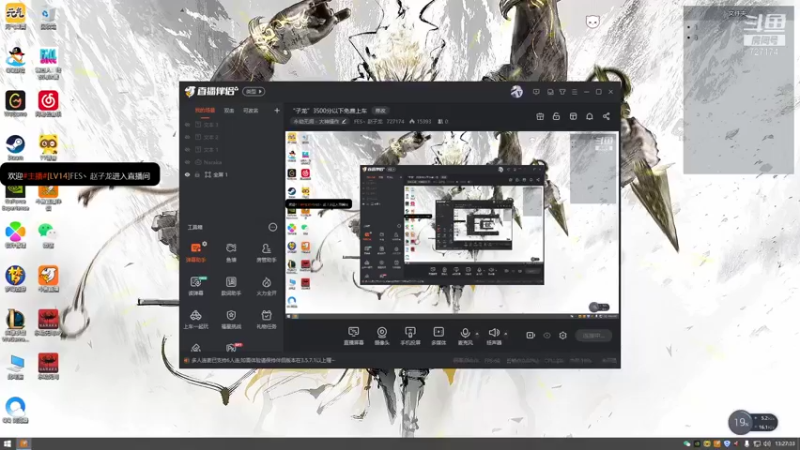The height and width of the screenshot is (450, 800).
Task: Hide the 全屏 1 source
Action: (187, 174)
